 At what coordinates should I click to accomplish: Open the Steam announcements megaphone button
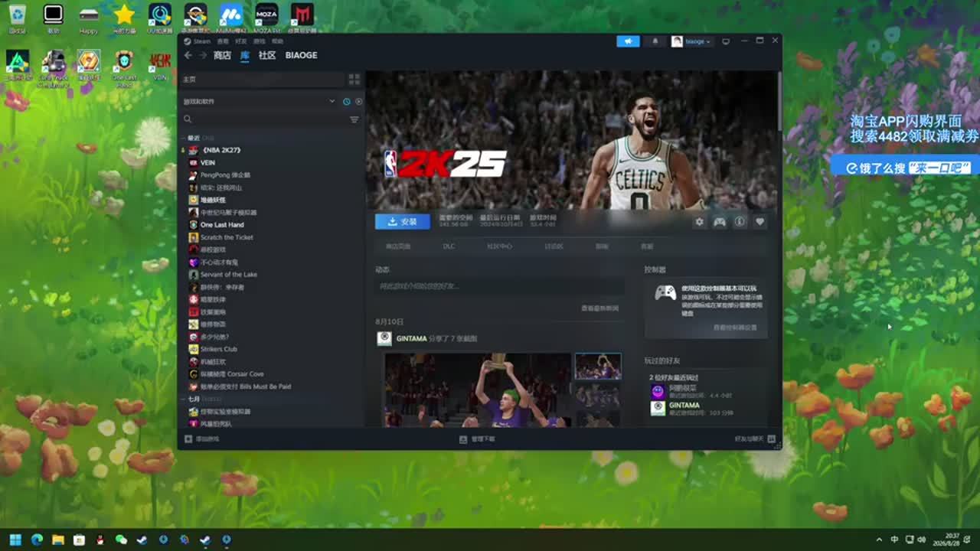pyautogui.click(x=628, y=41)
